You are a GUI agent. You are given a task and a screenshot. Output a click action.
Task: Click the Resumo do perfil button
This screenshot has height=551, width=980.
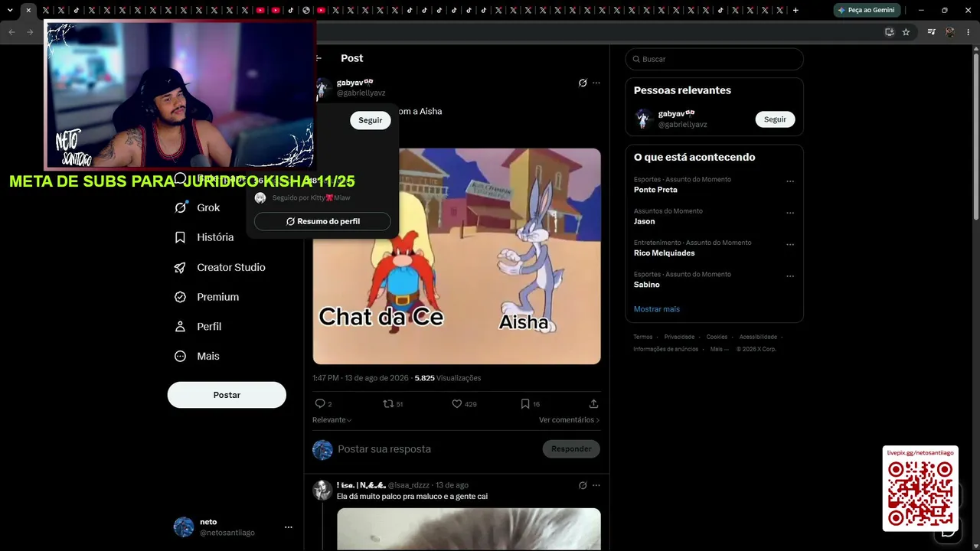tap(322, 221)
